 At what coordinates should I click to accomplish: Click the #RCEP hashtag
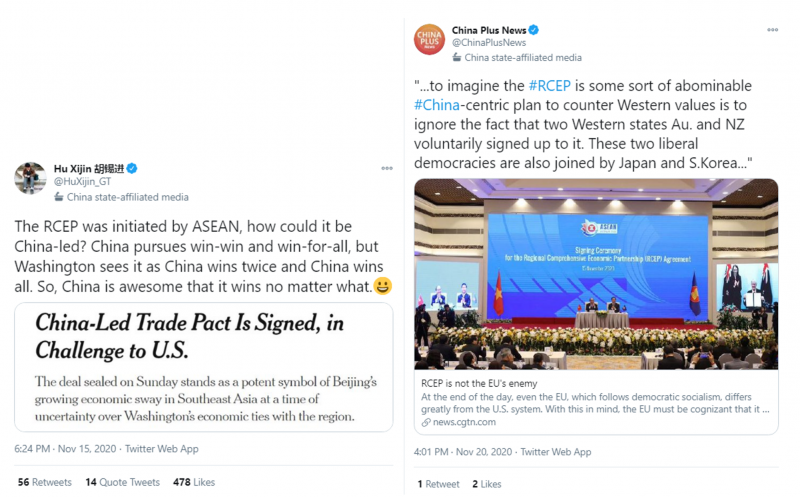click(549, 86)
